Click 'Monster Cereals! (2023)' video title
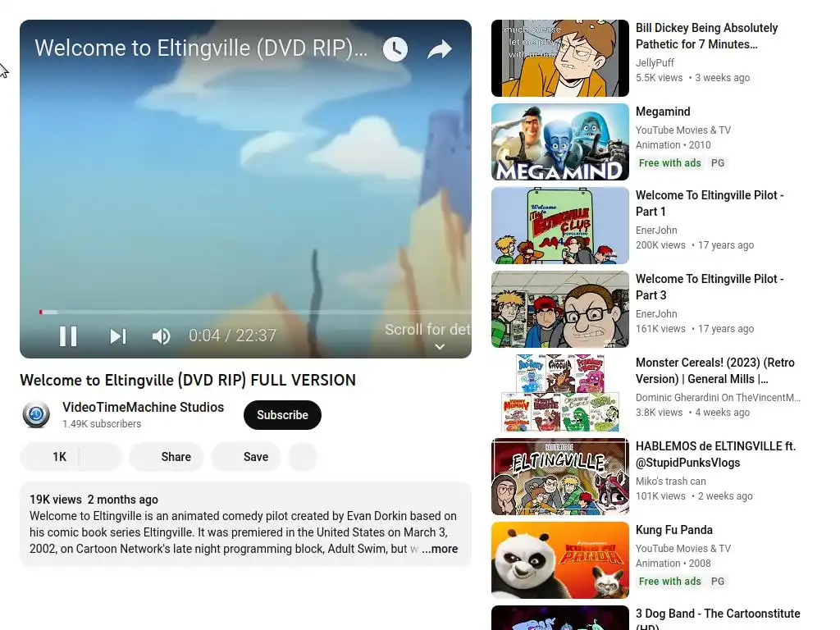 715,370
